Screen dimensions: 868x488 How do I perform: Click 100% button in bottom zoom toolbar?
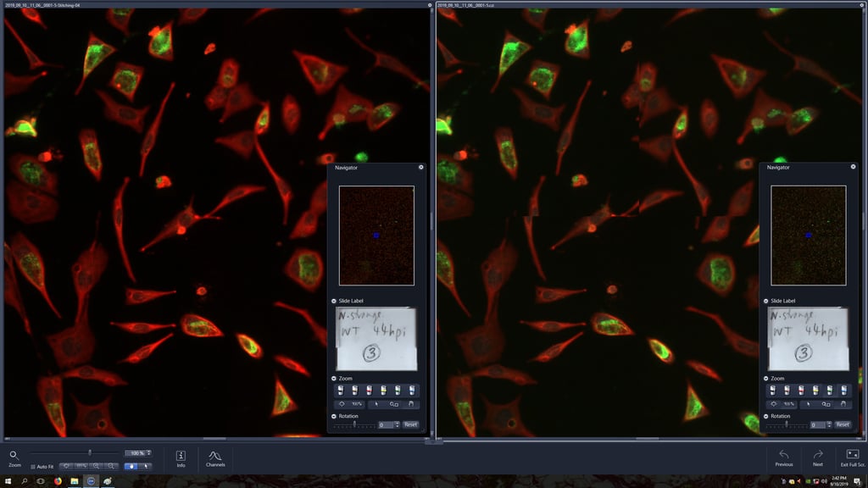tap(81, 466)
